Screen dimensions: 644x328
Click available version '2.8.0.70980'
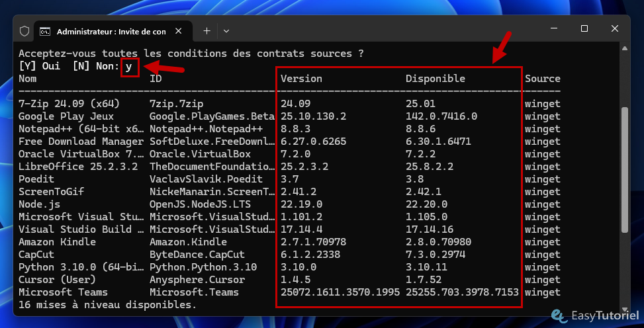coord(438,242)
